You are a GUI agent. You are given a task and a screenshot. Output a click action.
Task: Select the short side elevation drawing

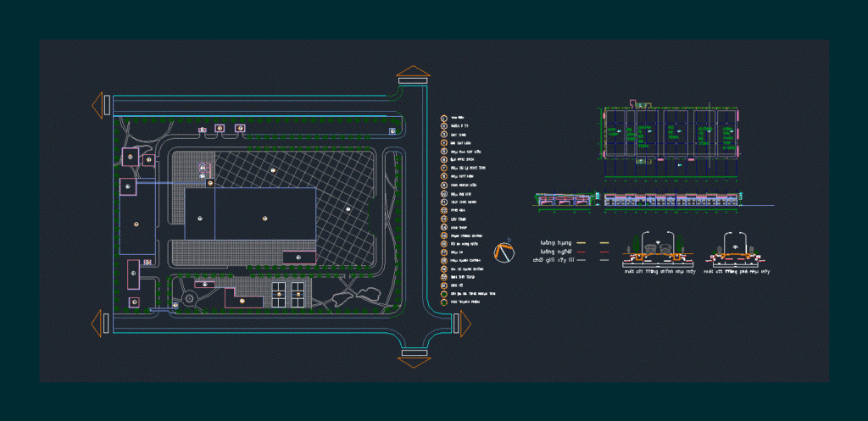click(565, 200)
